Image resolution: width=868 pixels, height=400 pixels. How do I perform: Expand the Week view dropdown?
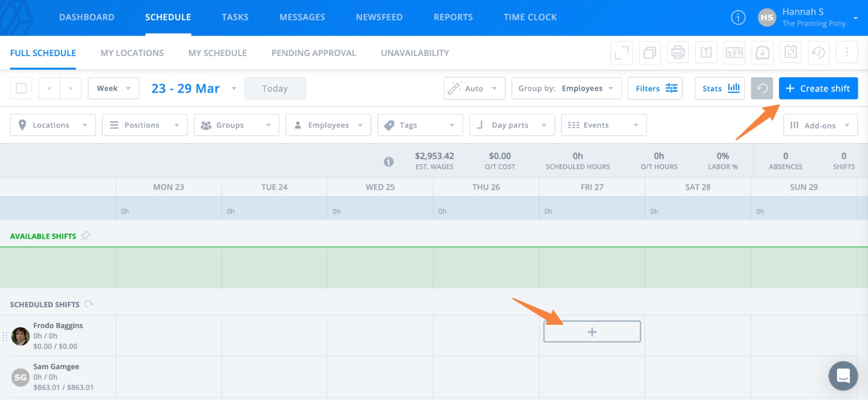coord(113,88)
